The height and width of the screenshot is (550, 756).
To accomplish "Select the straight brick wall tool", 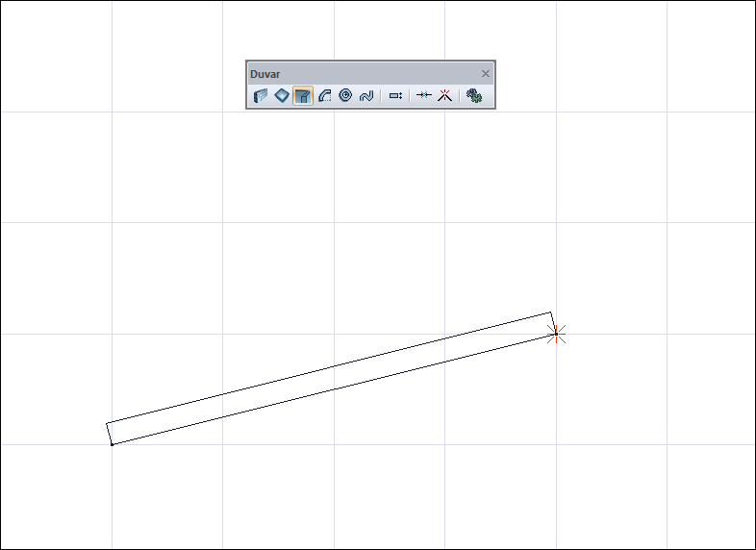I will pos(261,95).
